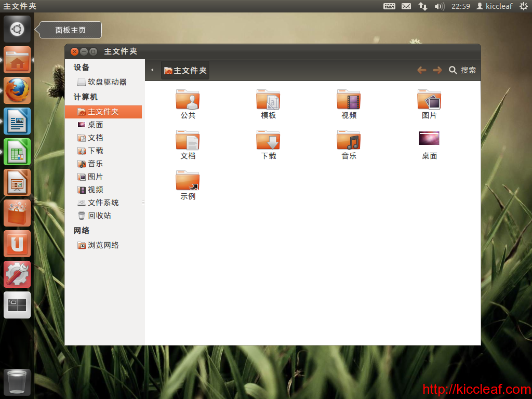Screen dimensions: 532x399
Task: Open the workspace switcher launcher icon
Action: pyautogui.click(x=17, y=305)
